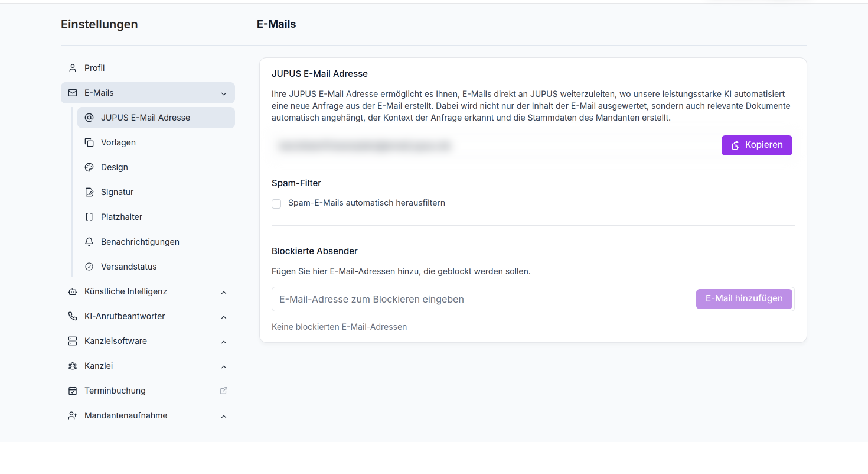Click the copy icon beside Vorlagen
The image size is (868, 474).
(89, 142)
